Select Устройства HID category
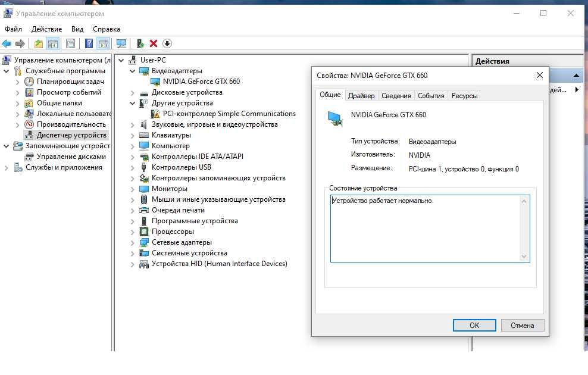This screenshot has width=588, height=375. (220, 264)
